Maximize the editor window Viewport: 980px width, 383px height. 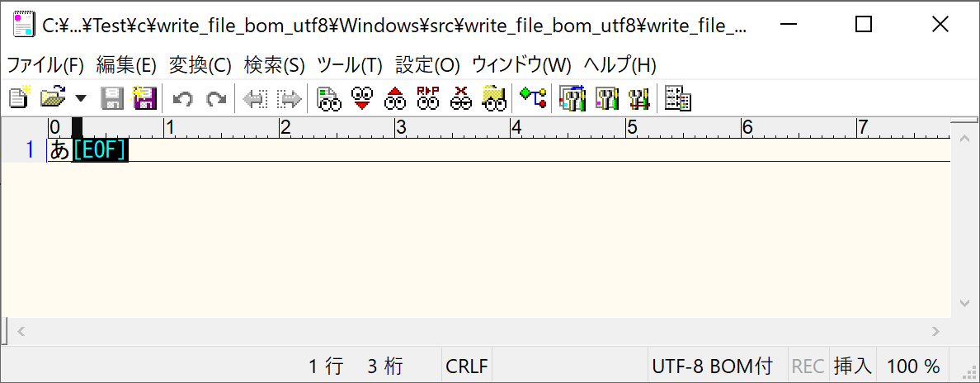tap(864, 25)
